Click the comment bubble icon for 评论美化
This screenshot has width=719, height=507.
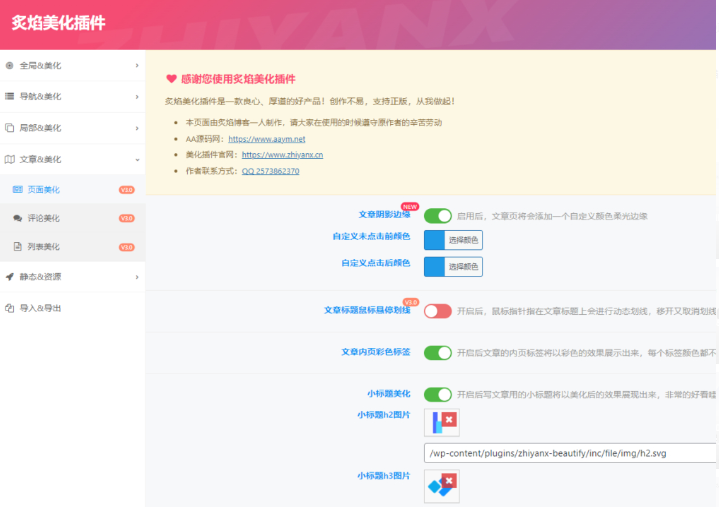[x=17, y=218]
